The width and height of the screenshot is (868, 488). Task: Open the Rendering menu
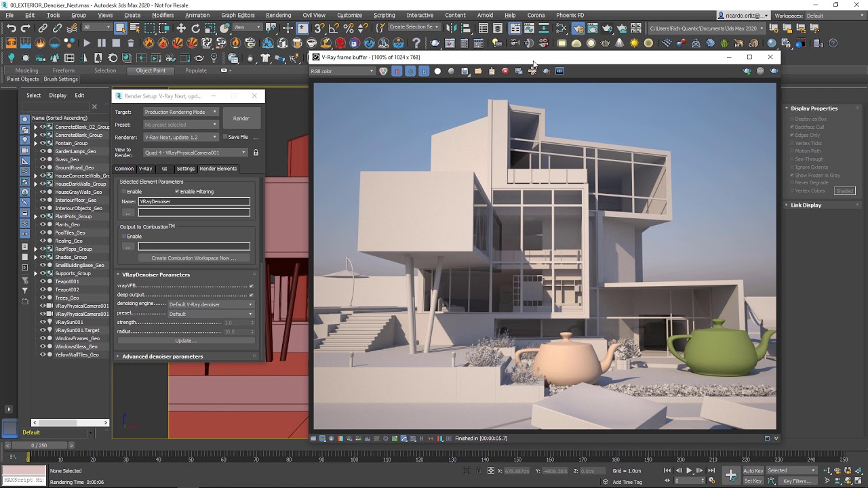pos(278,15)
